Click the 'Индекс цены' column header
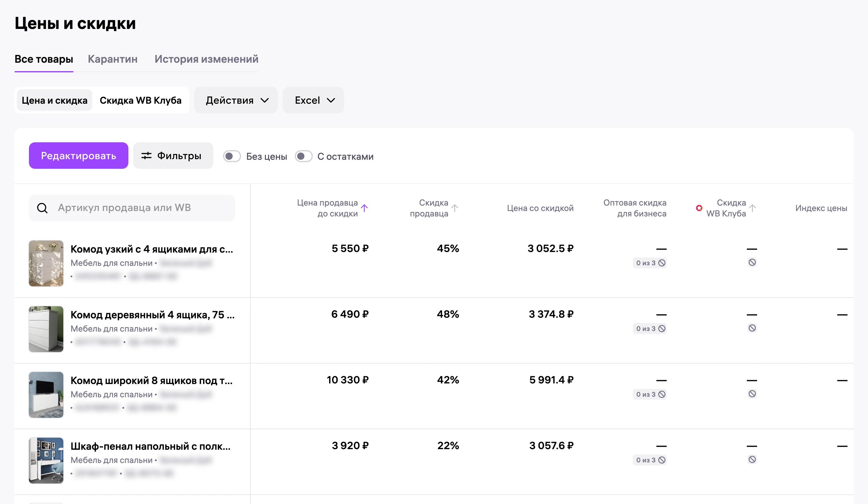The image size is (868, 504). (821, 208)
